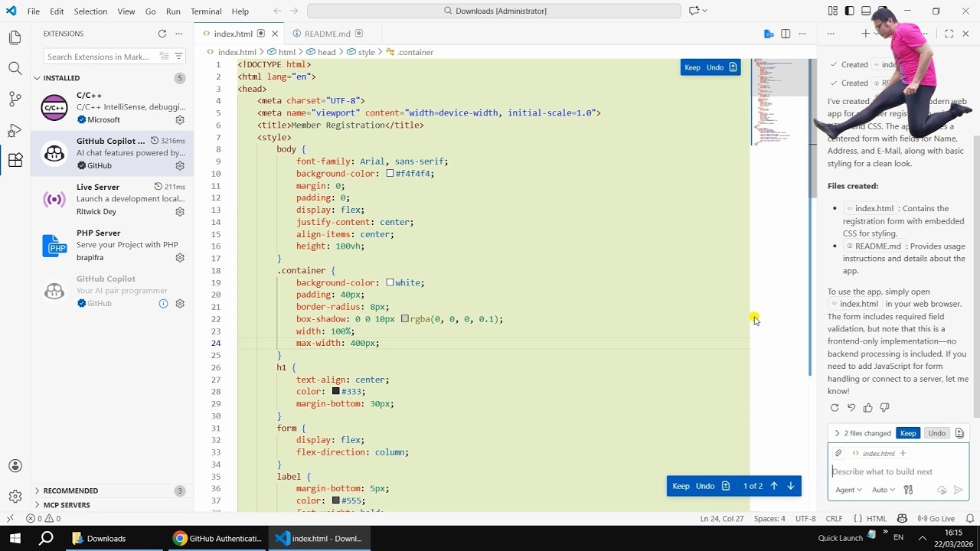Viewport: 980px width, 551px height.
Task: Filter extensions with the funnel icon
Action: click(178, 57)
